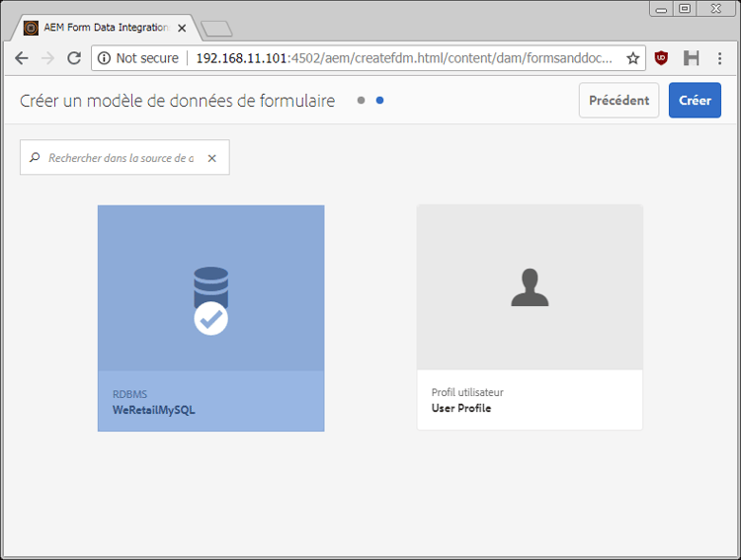
Task: Minimize the browser window
Action: (661, 9)
